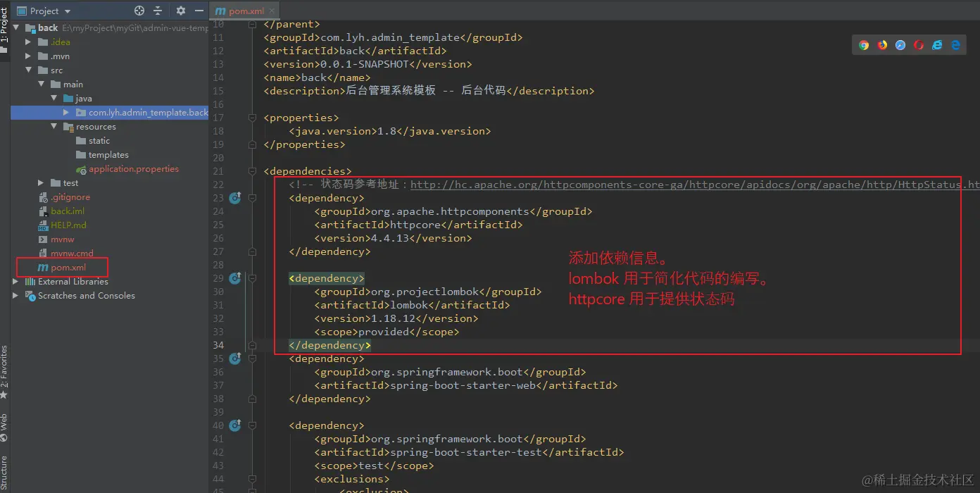Click the blue java source folder icon
980x493 pixels.
tap(68, 99)
